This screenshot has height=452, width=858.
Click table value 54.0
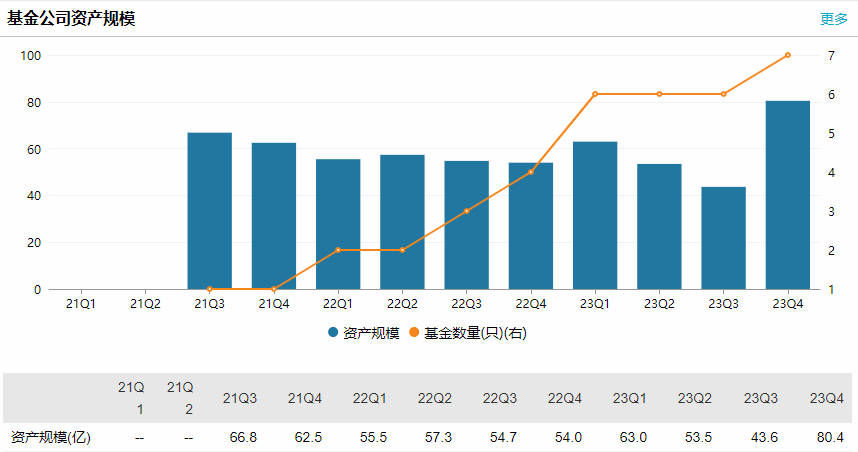(569, 437)
